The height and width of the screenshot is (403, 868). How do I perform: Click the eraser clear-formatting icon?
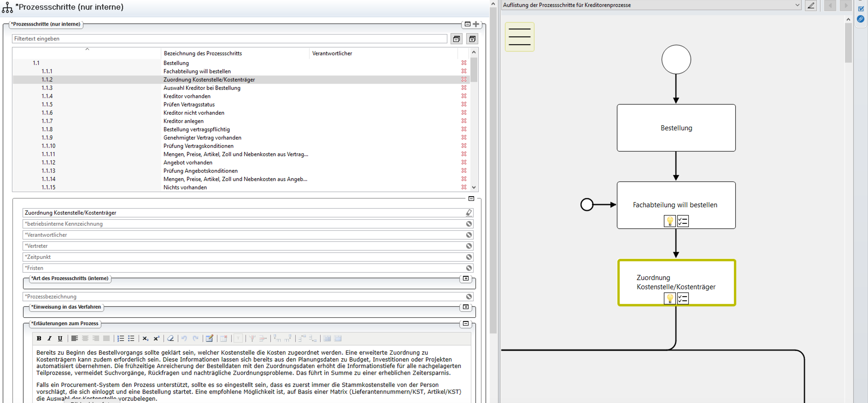tap(170, 338)
